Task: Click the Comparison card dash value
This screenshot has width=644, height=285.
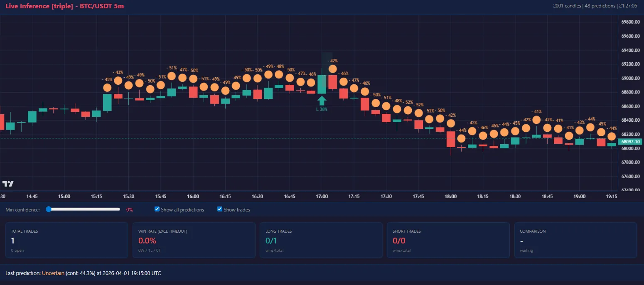Action: [521, 241]
